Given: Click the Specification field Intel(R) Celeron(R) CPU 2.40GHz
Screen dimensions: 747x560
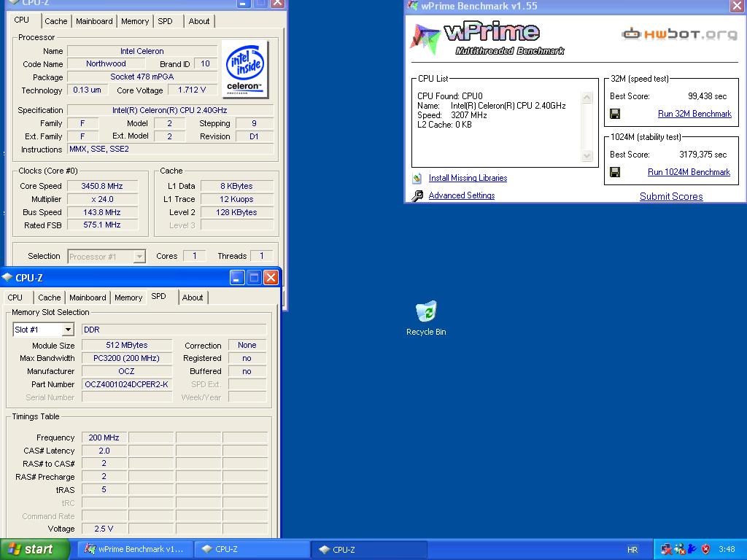Looking at the screenshot, I should click(170, 110).
